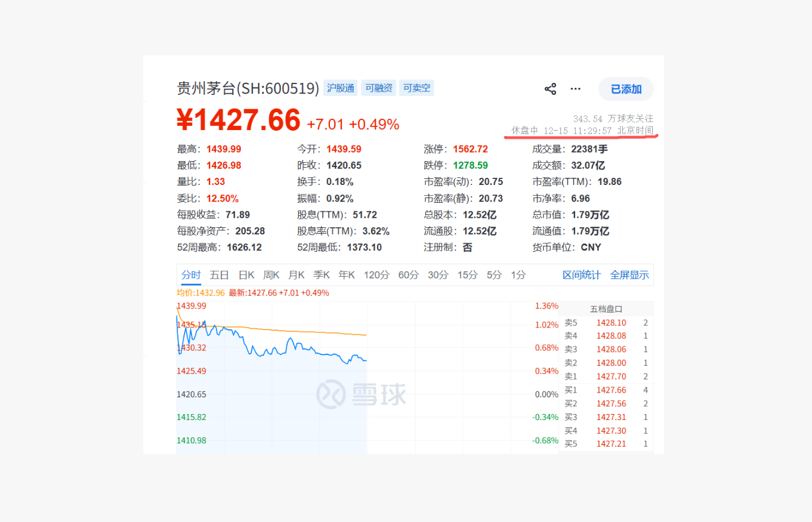Switch to the 年K yearly chart
812x522 pixels.
(x=346, y=274)
